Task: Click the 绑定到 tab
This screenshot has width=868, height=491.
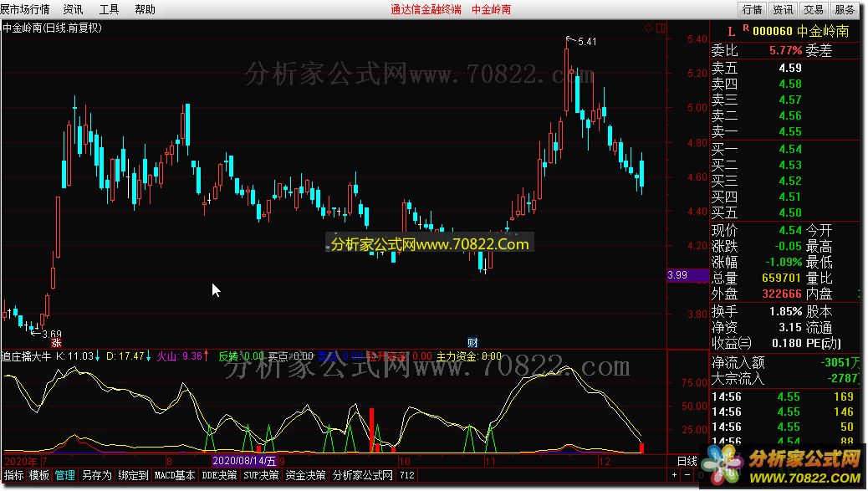Action: (134, 475)
